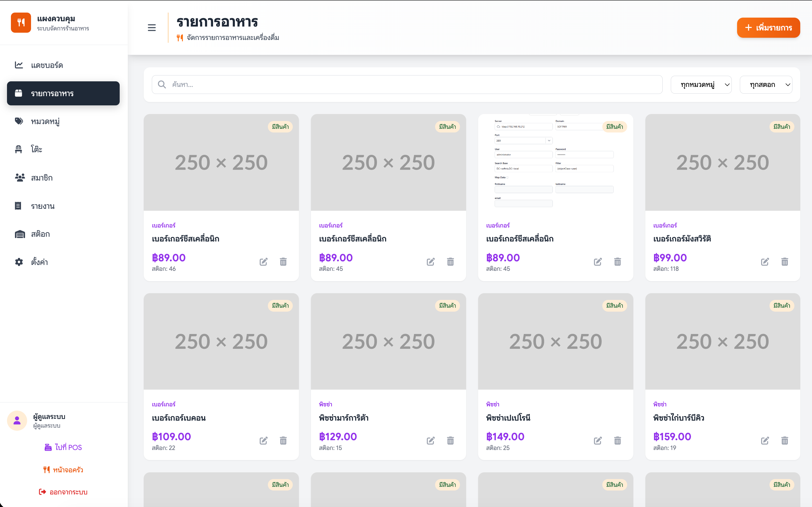Click the ค้นหา search input field
812x507 pixels.
point(407,84)
